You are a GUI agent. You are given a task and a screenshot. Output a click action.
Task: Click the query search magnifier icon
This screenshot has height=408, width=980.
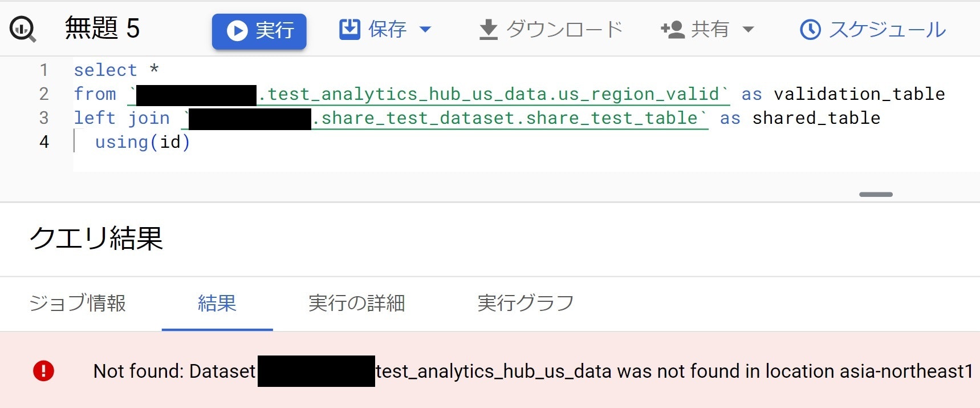point(22,29)
